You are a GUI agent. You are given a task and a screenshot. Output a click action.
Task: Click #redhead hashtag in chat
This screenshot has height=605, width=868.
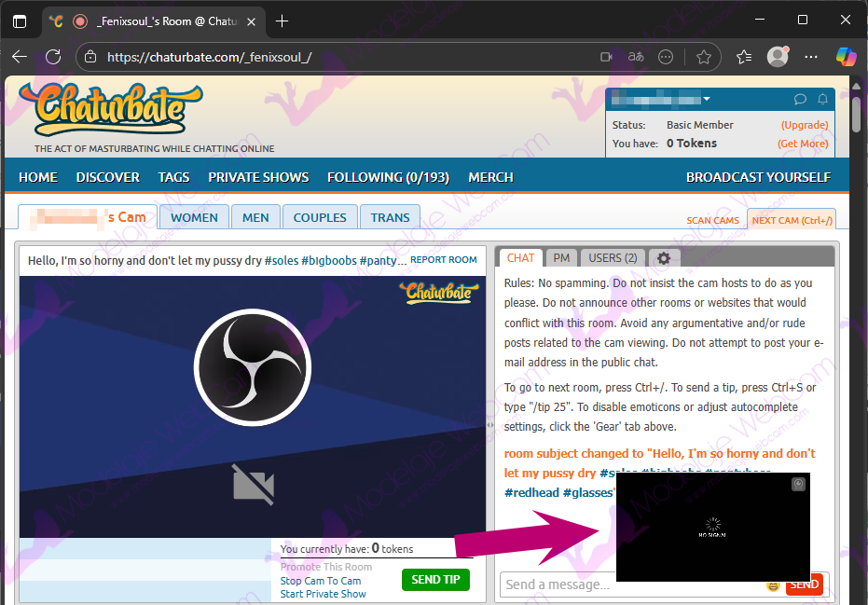pos(531,492)
